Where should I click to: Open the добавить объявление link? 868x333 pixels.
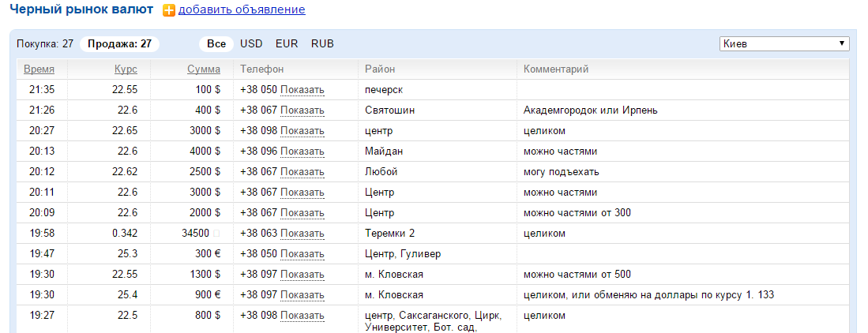tap(242, 10)
